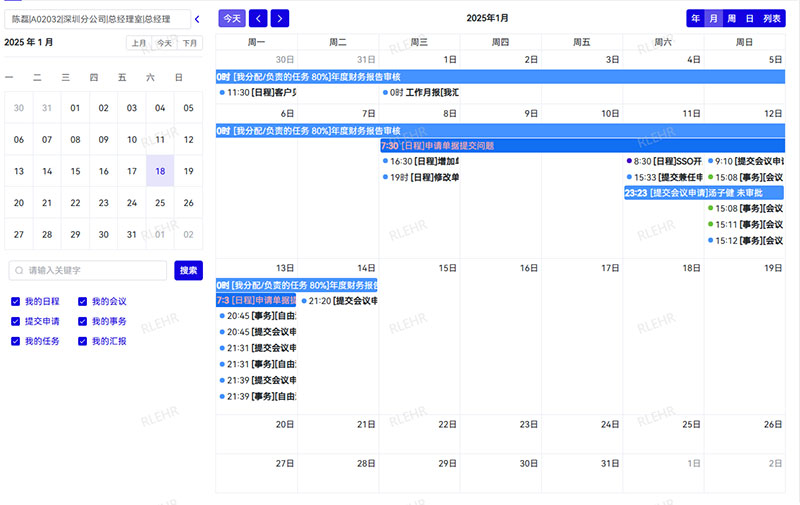Open 16:30 [日程]增加 event on Jan 8
Image resolution: width=800 pixels, height=505 pixels.
pos(419,162)
